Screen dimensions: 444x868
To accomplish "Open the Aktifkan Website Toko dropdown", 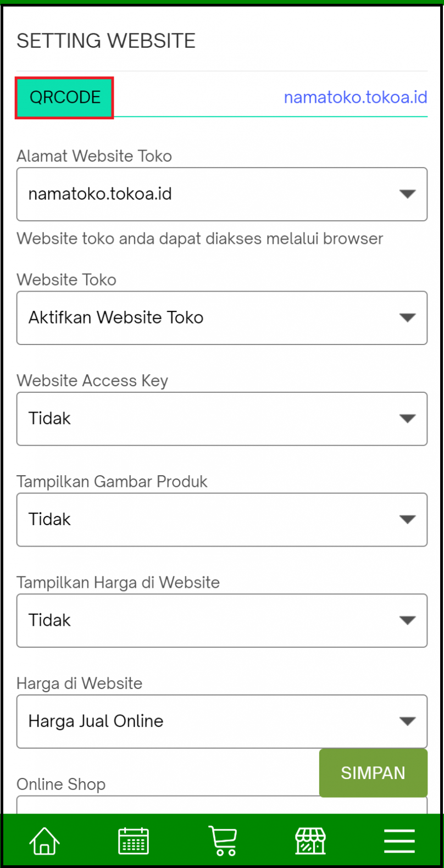I will (222, 318).
